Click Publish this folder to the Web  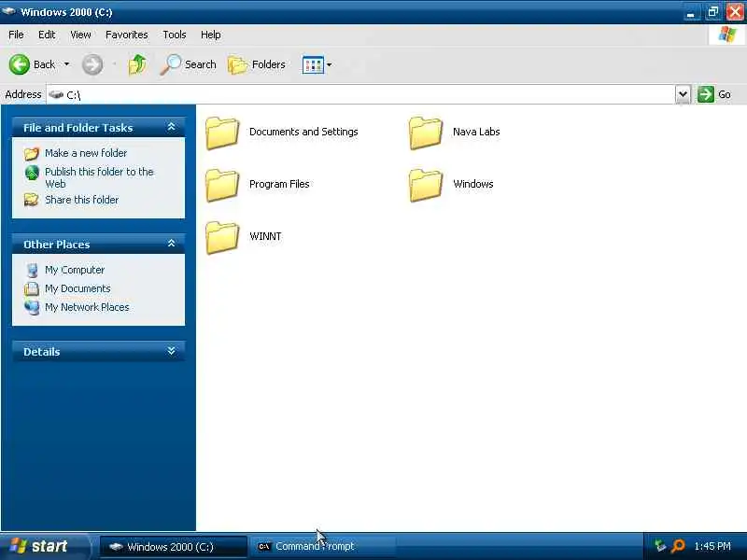tap(99, 177)
